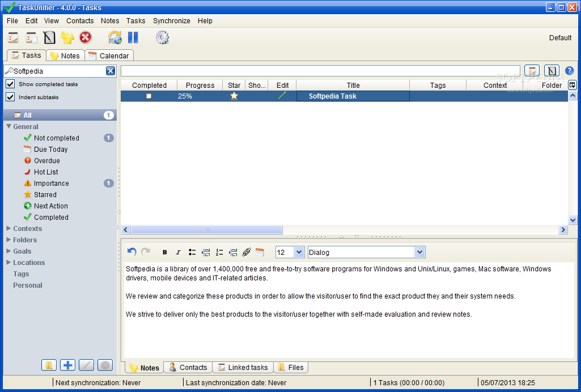
Task: Expand the Goals tree group
Action: pos(9,251)
